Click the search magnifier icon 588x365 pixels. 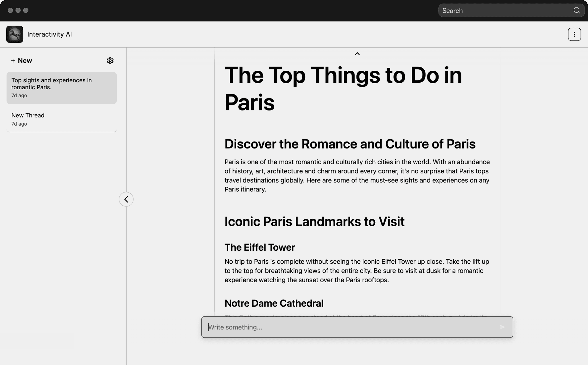click(577, 11)
